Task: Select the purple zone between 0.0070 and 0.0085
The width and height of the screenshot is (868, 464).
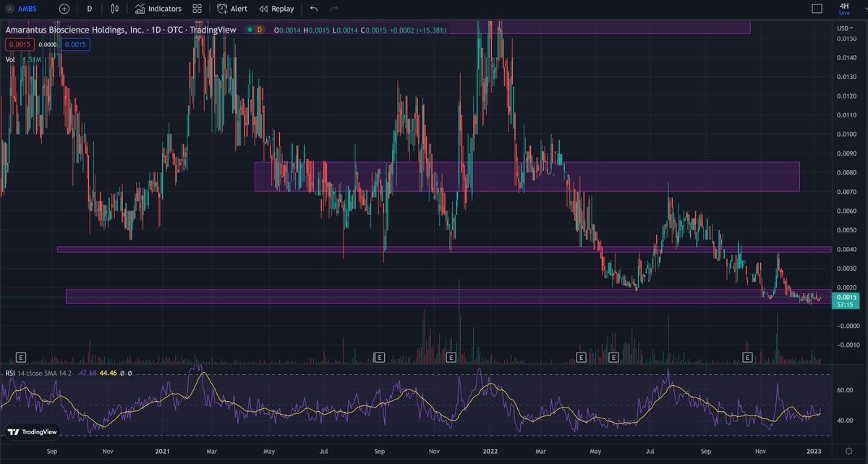Action: [527, 177]
